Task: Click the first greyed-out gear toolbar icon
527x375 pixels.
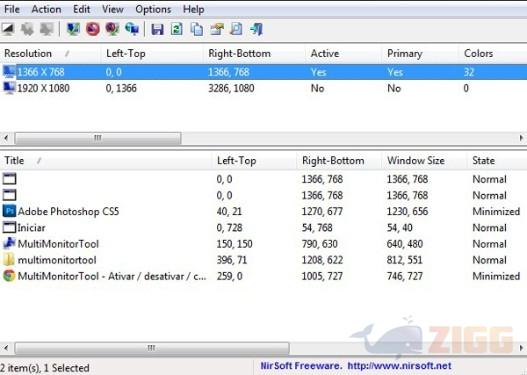Action: tap(27, 29)
